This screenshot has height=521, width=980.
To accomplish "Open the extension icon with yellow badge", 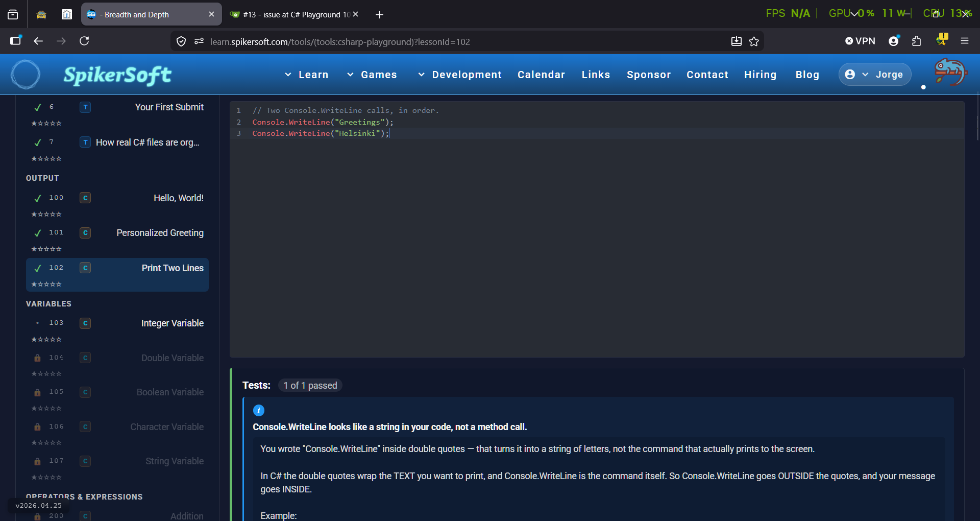I will tap(942, 40).
